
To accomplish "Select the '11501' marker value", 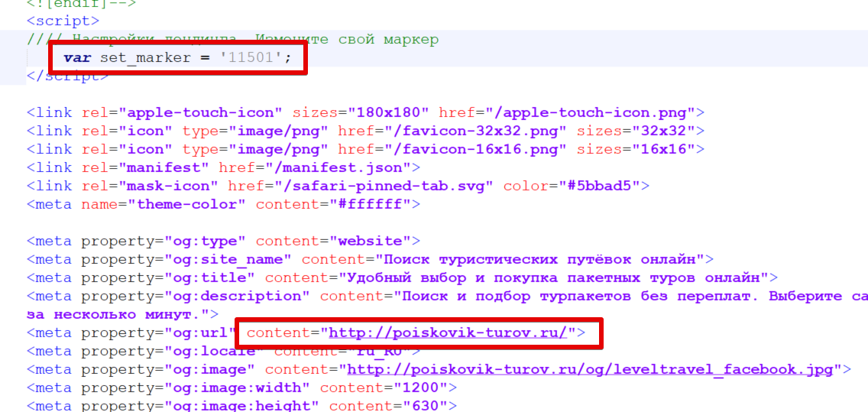I will (x=252, y=57).
